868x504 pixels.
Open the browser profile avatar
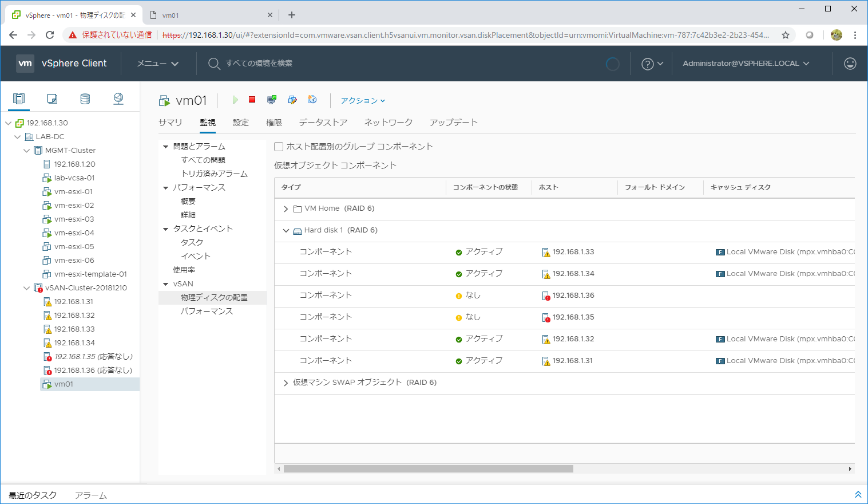837,35
